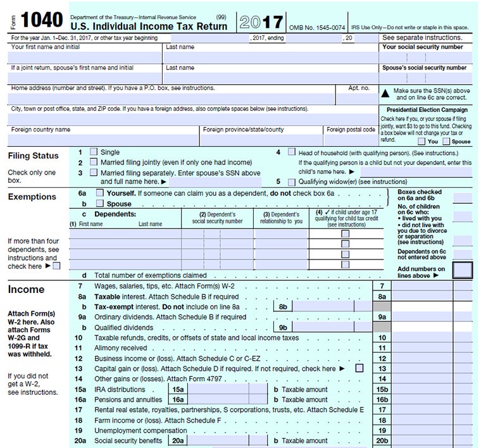The width and height of the screenshot is (486, 448).
Task: Click black warning triangle beside SSN note
Action: pos(385,93)
